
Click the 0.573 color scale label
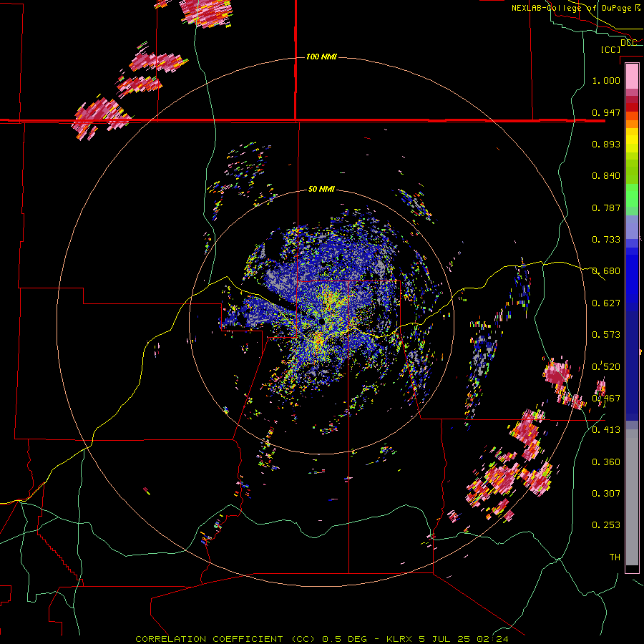pyautogui.click(x=606, y=335)
